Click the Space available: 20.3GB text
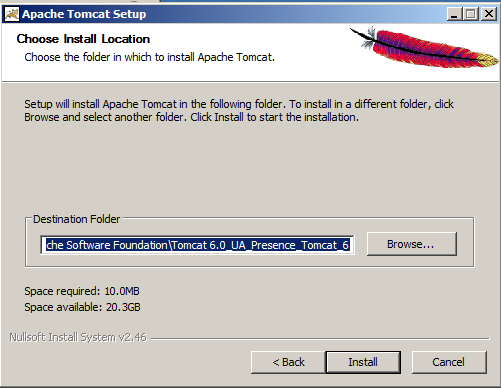Screen dimensions: 501x388 (x=82, y=307)
